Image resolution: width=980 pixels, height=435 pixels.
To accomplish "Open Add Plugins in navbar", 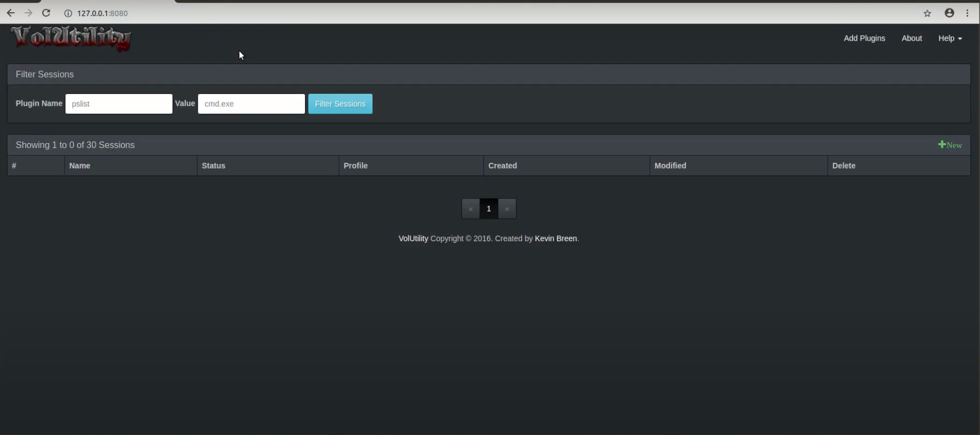I will pos(864,38).
